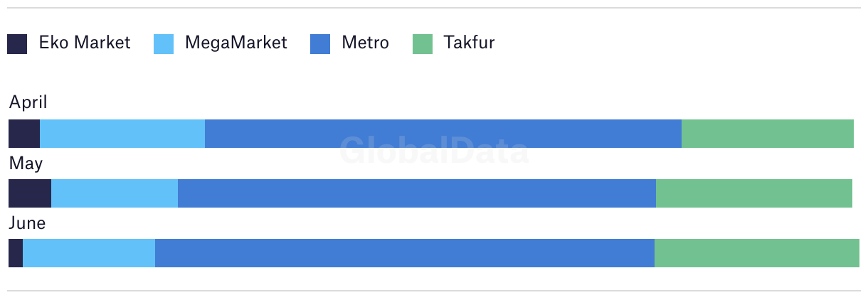Click the Takfur segment in May bar
The height and width of the screenshot is (300, 868).
[754, 193]
